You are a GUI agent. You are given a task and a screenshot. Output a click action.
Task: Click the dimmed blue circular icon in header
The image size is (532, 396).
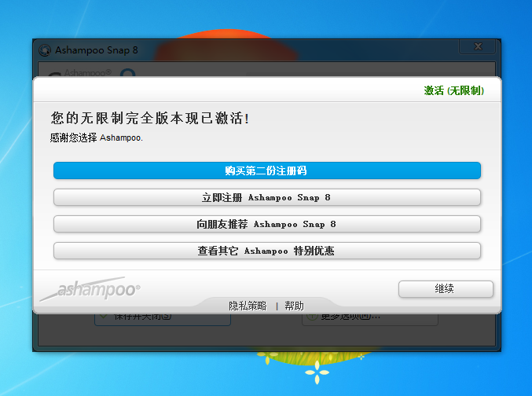[127, 73]
